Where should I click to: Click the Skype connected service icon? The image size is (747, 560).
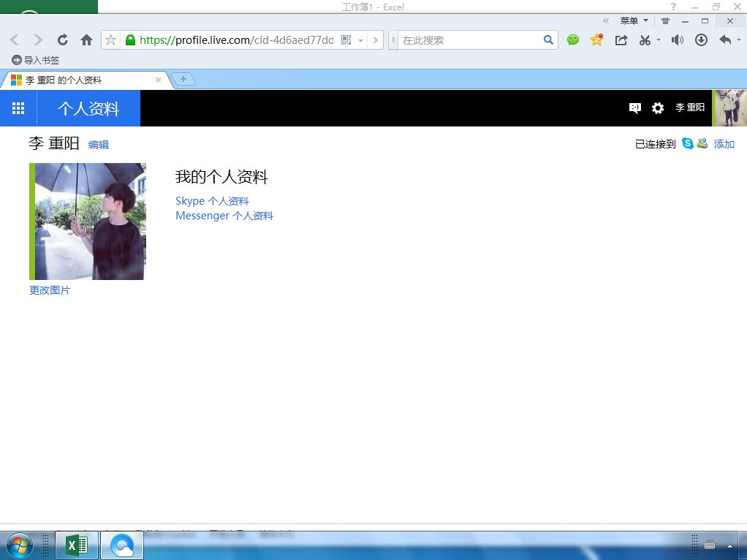pos(688,143)
